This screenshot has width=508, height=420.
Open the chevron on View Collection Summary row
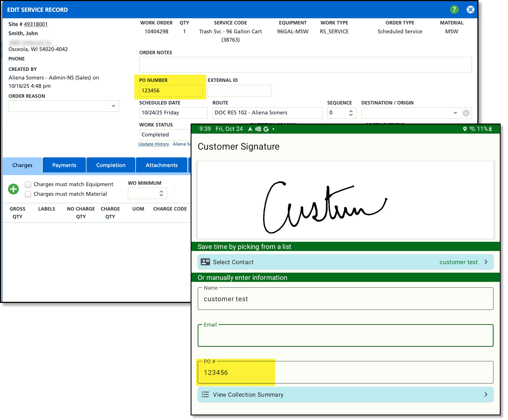[x=486, y=394]
